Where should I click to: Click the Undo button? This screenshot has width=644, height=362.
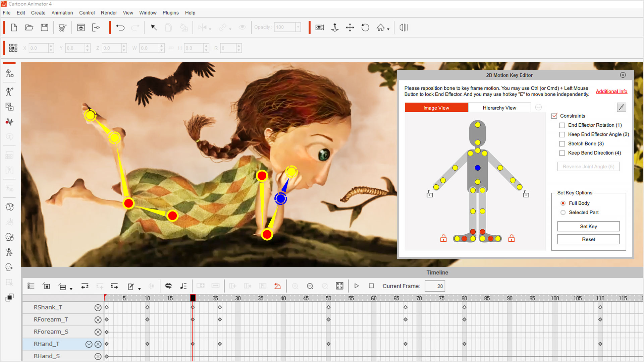(119, 28)
